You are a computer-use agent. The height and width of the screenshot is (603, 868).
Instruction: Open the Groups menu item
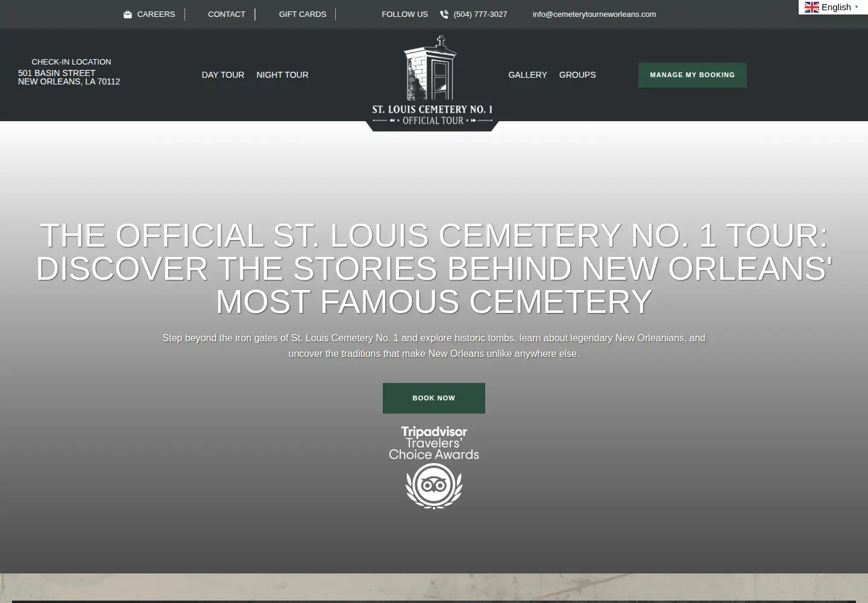577,75
